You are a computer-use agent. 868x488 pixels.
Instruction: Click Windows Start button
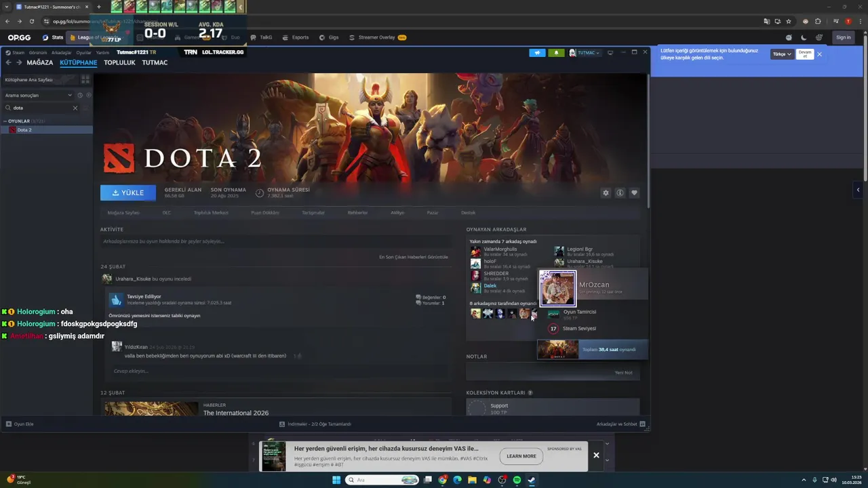(336, 480)
